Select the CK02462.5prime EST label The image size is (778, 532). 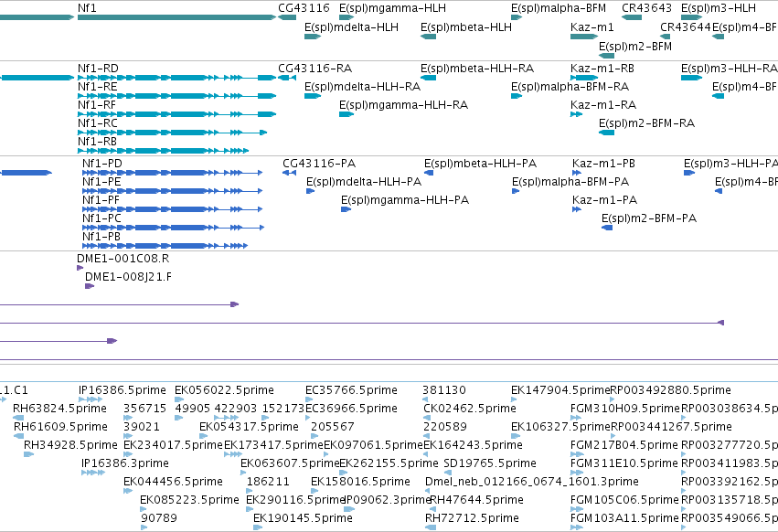[470, 409]
